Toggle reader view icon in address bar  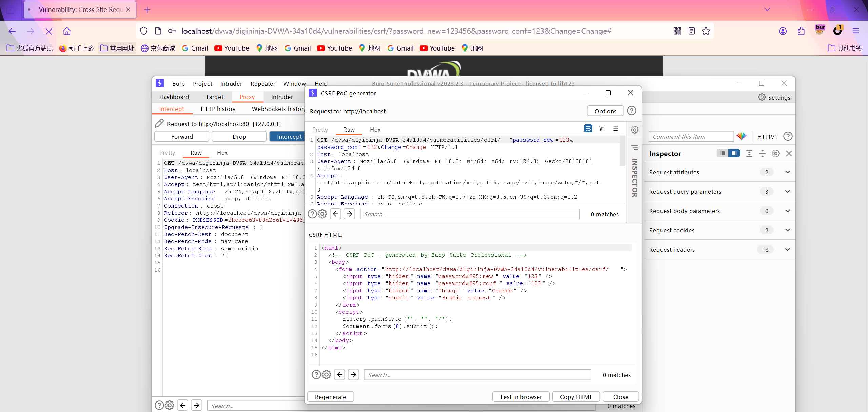tap(692, 31)
